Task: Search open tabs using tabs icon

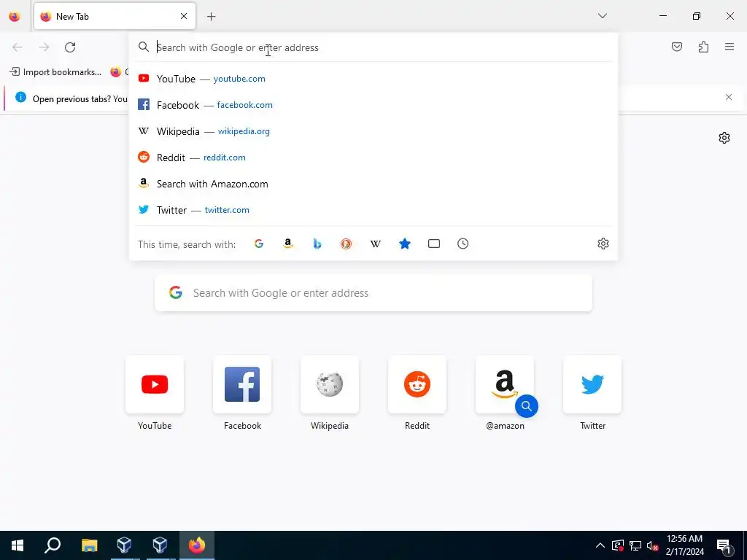Action: pos(434,244)
